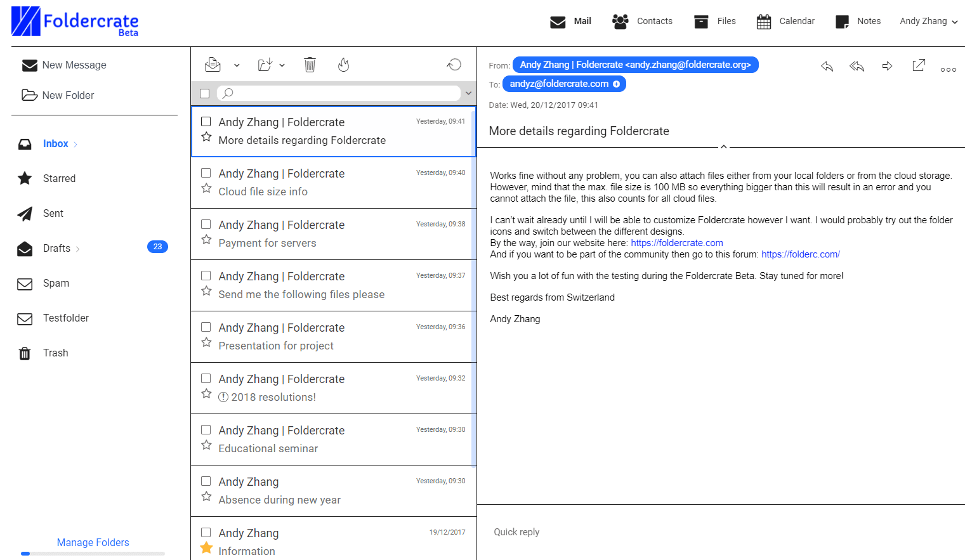Open the Calendar section

[x=785, y=21]
